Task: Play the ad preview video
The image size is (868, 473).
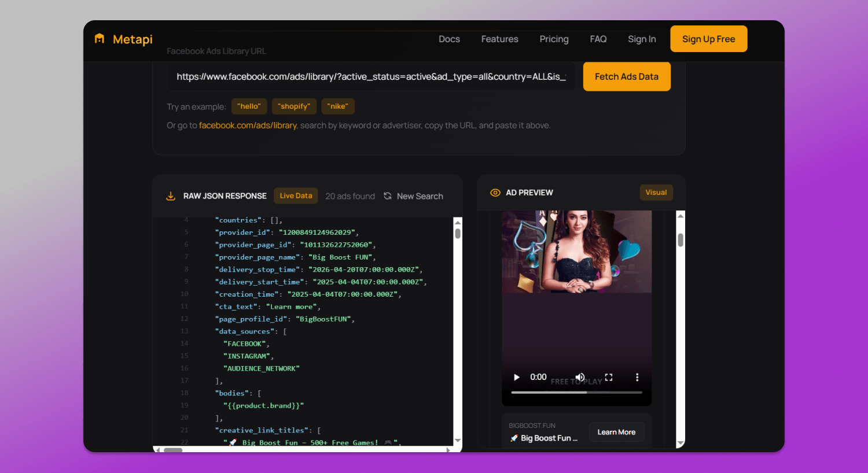Action: [517, 377]
